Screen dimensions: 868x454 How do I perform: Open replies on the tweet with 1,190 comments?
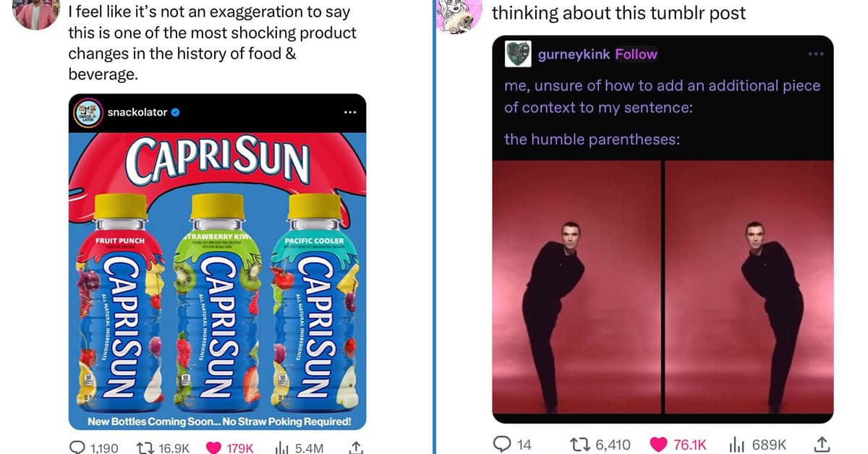click(94, 447)
